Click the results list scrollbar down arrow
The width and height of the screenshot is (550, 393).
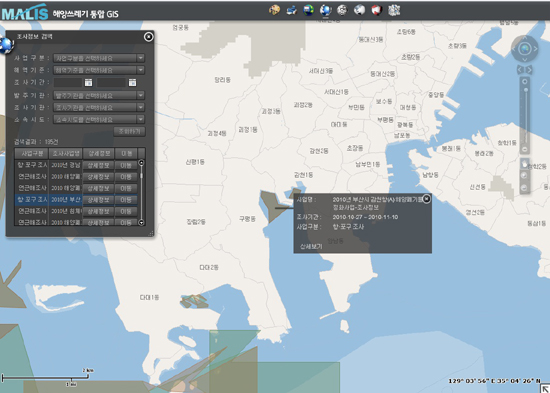click(x=141, y=222)
